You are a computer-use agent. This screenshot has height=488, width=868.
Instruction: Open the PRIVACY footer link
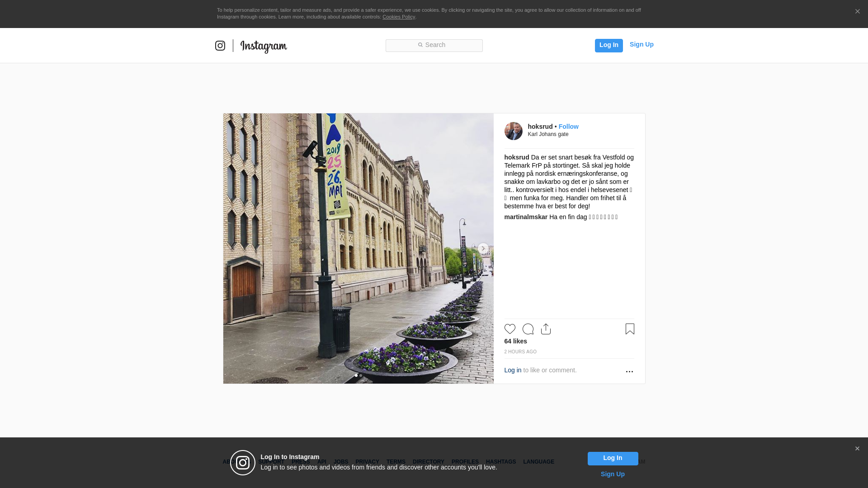367,462
